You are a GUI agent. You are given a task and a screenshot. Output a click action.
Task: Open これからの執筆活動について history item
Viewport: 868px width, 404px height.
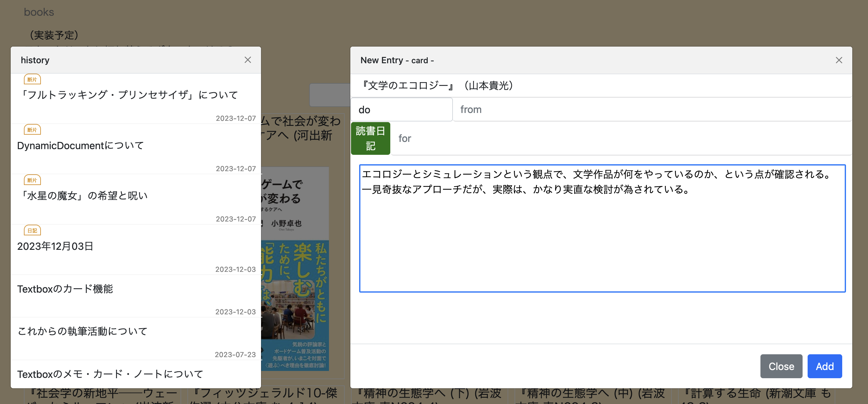[x=82, y=332]
